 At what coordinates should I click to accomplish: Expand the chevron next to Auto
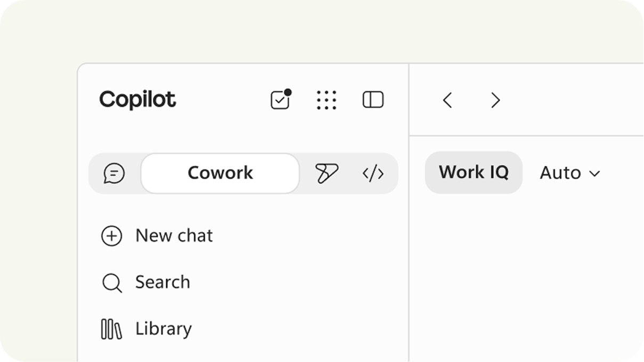(x=595, y=174)
